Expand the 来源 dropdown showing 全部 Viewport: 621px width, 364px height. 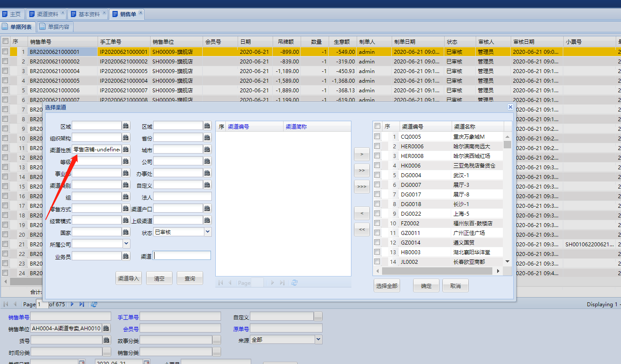pyautogui.click(x=318, y=339)
